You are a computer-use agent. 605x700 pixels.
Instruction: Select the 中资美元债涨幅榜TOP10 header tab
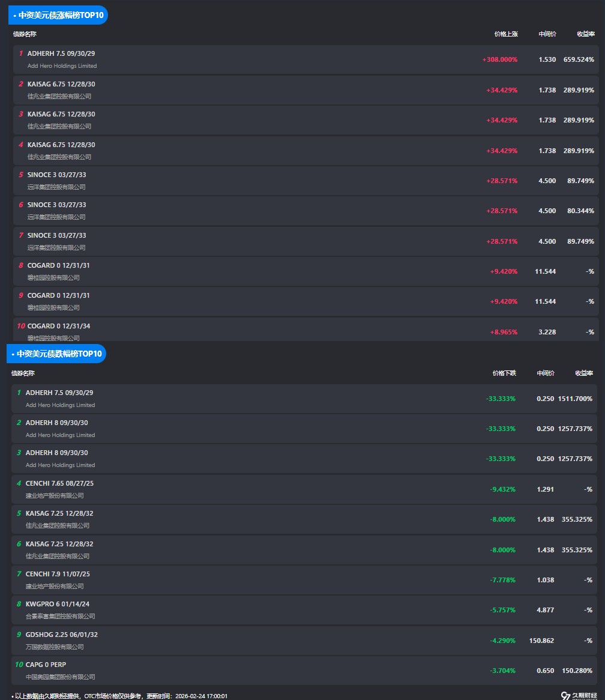pos(58,15)
